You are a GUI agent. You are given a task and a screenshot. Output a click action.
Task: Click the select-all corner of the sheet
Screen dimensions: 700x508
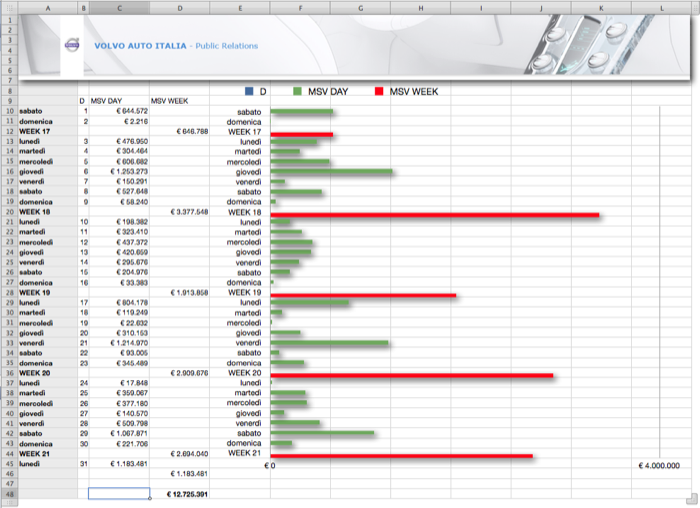coord(8,7)
